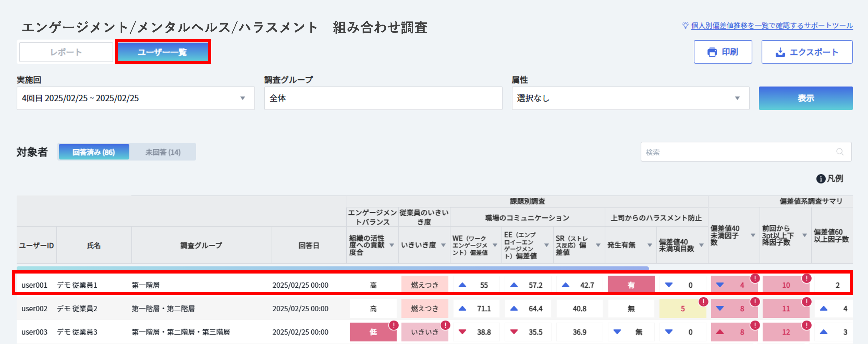Open filter arrow on いきいき度 column
This screenshot has height=344, width=868.
(x=443, y=245)
